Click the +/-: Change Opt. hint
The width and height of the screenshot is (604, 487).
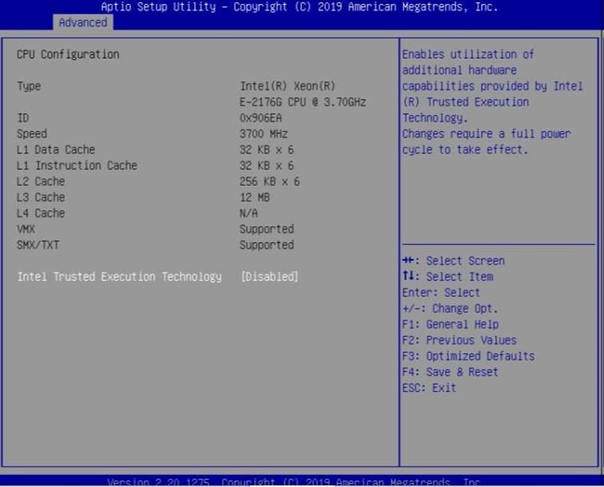(450, 309)
